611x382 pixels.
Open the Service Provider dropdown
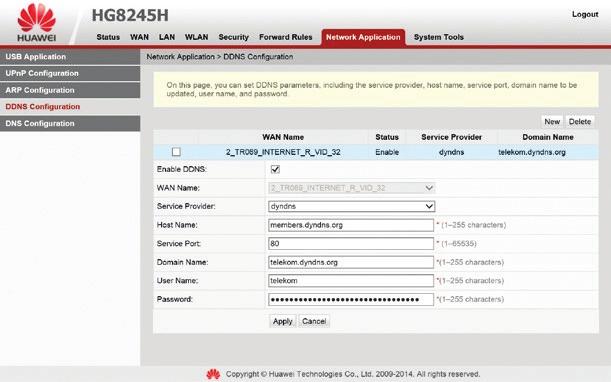pyautogui.click(x=351, y=206)
